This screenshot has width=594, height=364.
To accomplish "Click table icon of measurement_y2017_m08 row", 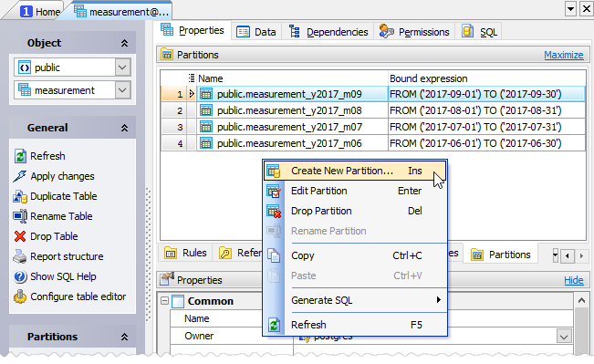I will 206,110.
